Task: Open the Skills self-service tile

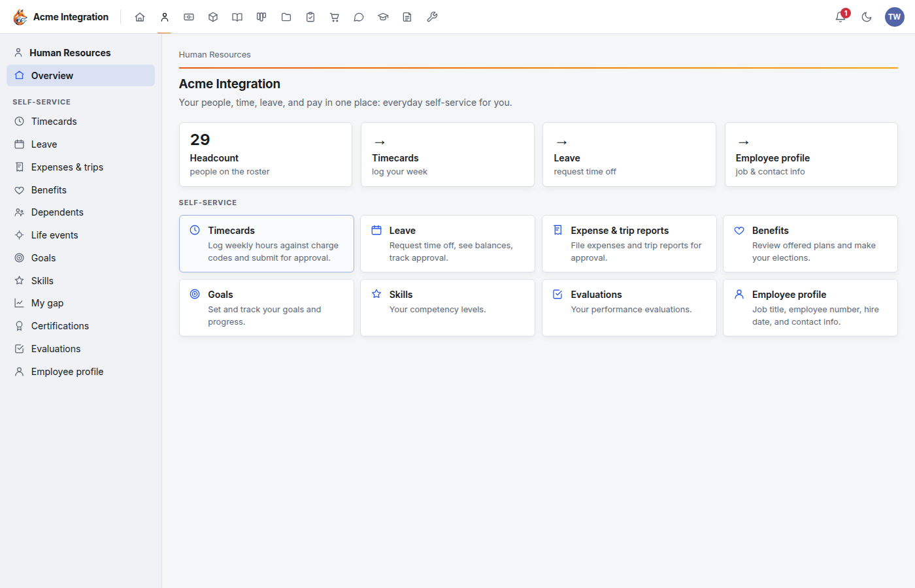Action: coord(448,308)
